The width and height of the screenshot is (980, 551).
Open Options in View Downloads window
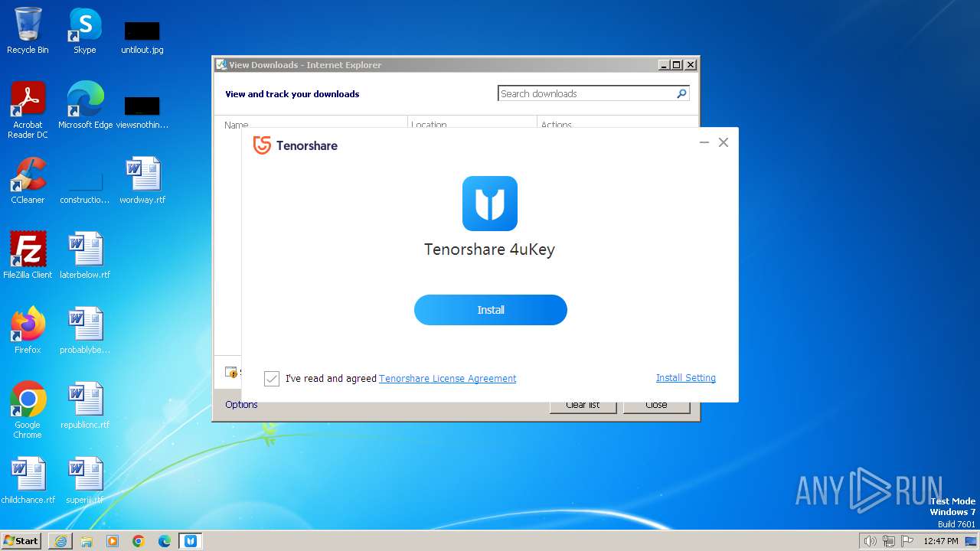pyautogui.click(x=241, y=404)
